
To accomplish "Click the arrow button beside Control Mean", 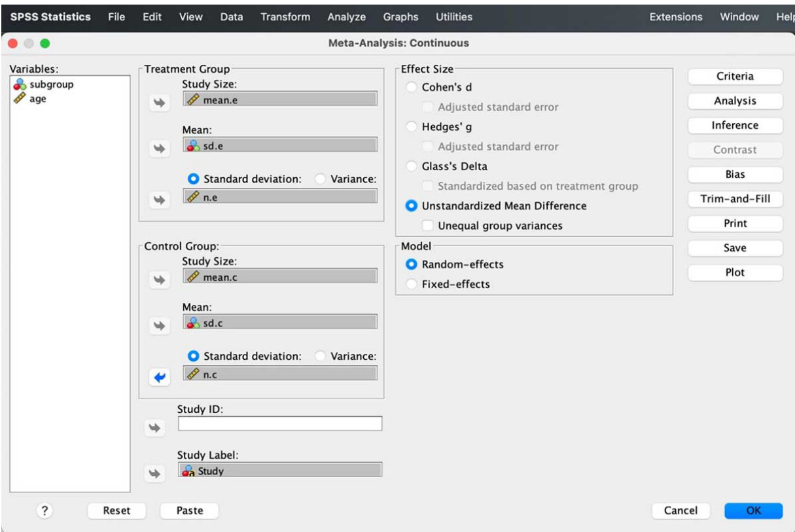I will [x=160, y=325].
